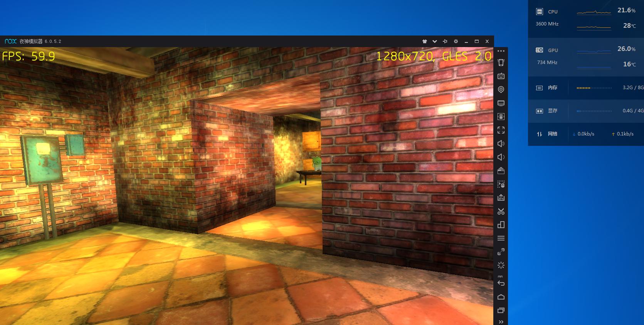Open the three-dots more menu in sidebar

point(501,51)
